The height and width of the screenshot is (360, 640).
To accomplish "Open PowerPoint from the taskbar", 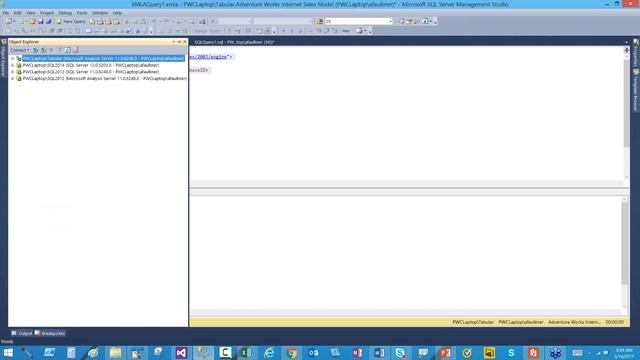I will (445, 353).
